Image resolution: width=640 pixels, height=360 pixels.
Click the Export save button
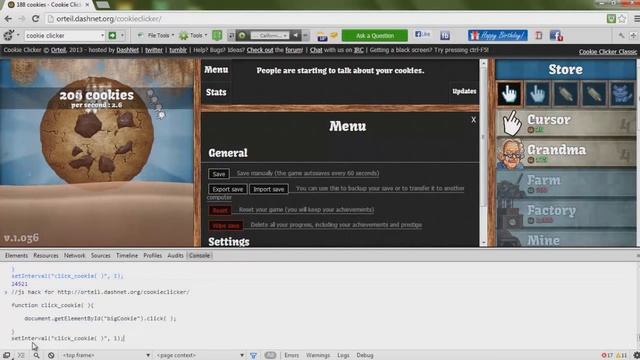(227, 189)
